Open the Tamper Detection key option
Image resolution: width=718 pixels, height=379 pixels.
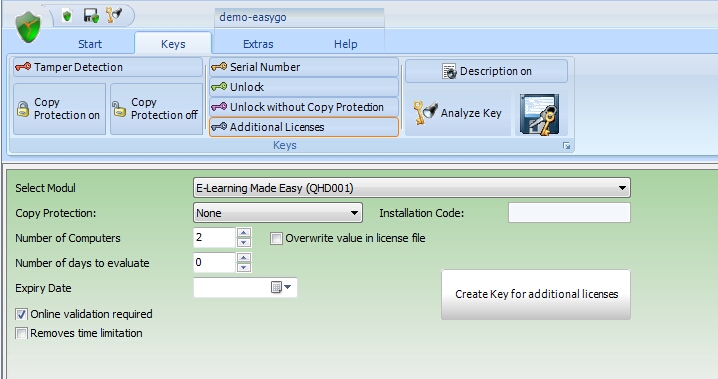tap(108, 67)
